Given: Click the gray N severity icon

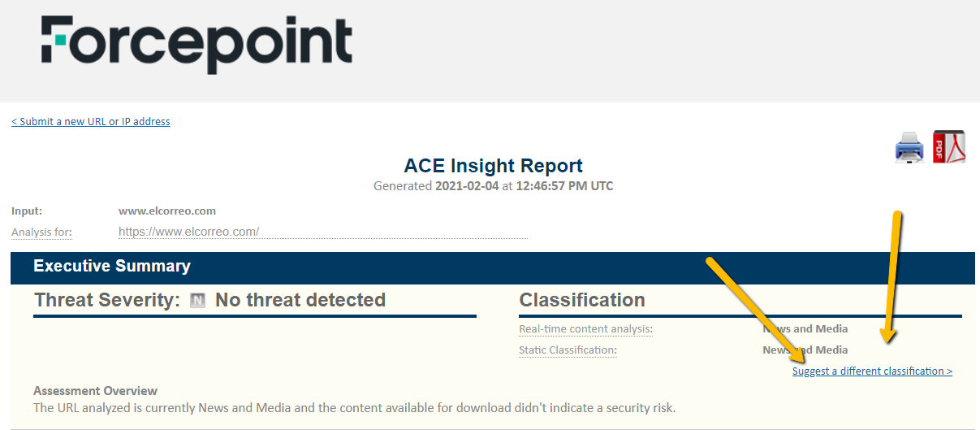Looking at the screenshot, I should click(x=197, y=301).
